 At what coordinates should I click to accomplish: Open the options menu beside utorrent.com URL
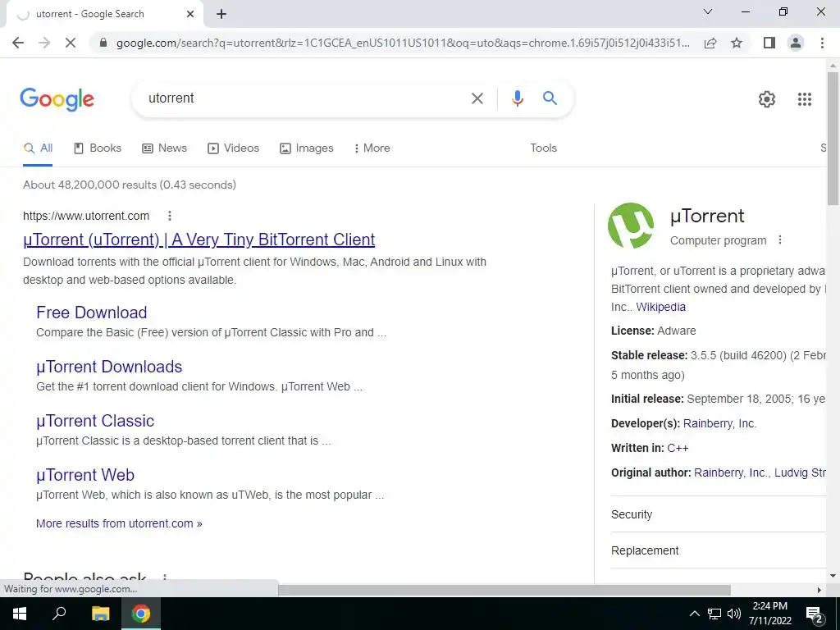point(169,216)
